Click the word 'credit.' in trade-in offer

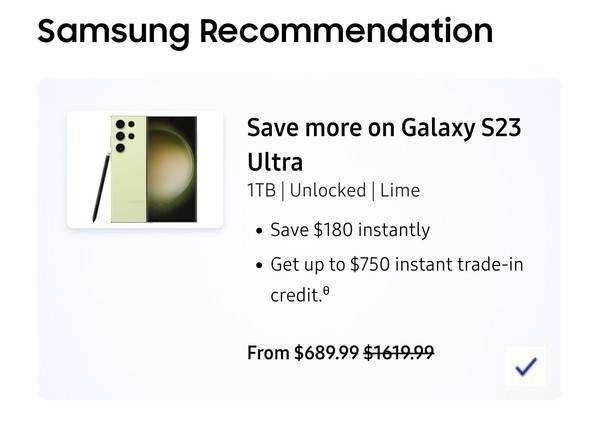pos(296,295)
